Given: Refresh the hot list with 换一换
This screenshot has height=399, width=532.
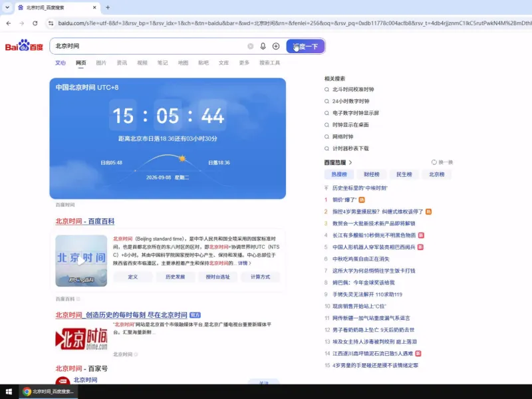Looking at the screenshot, I should pos(442,162).
